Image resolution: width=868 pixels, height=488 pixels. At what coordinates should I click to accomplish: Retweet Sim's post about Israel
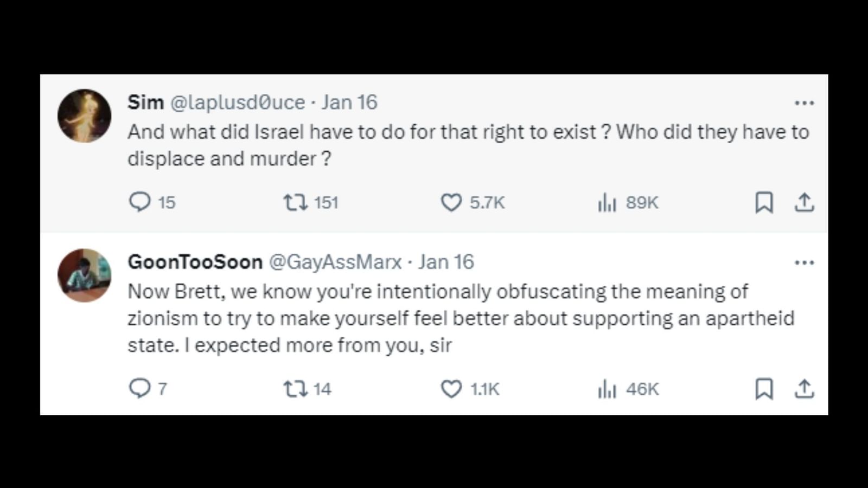296,202
